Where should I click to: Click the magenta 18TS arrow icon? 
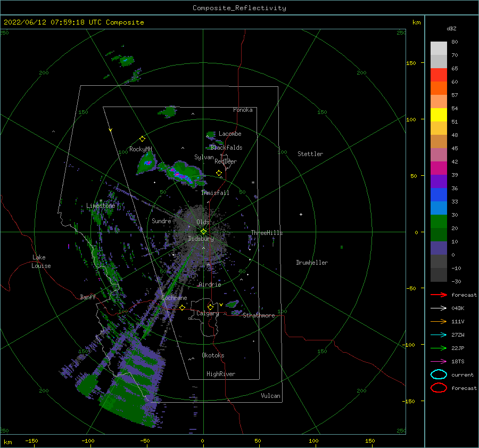tap(439, 361)
